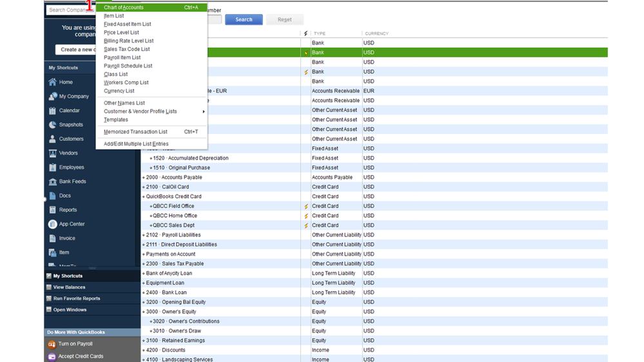Open Turn on Payroll link
Screen dimensions: 644x362
(x=75, y=344)
